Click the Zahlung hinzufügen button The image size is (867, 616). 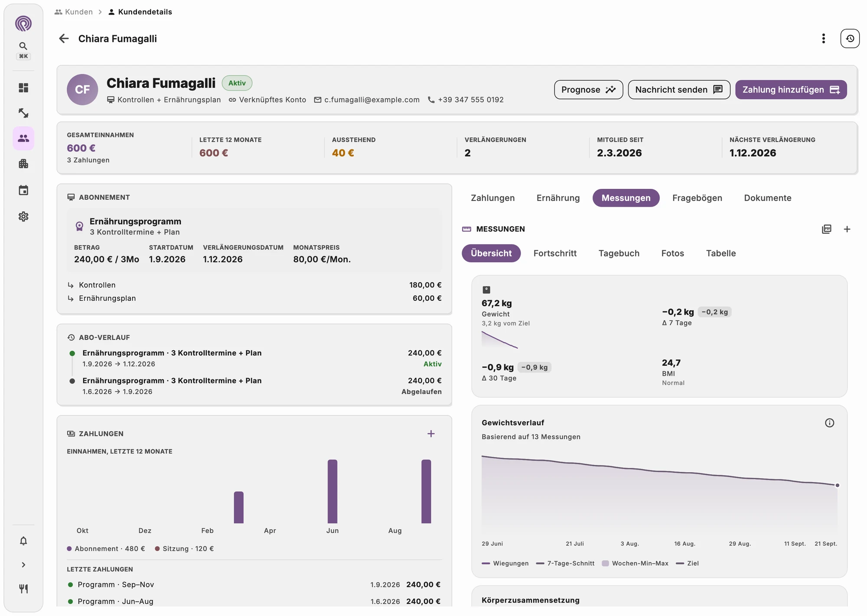pos(791,90)
